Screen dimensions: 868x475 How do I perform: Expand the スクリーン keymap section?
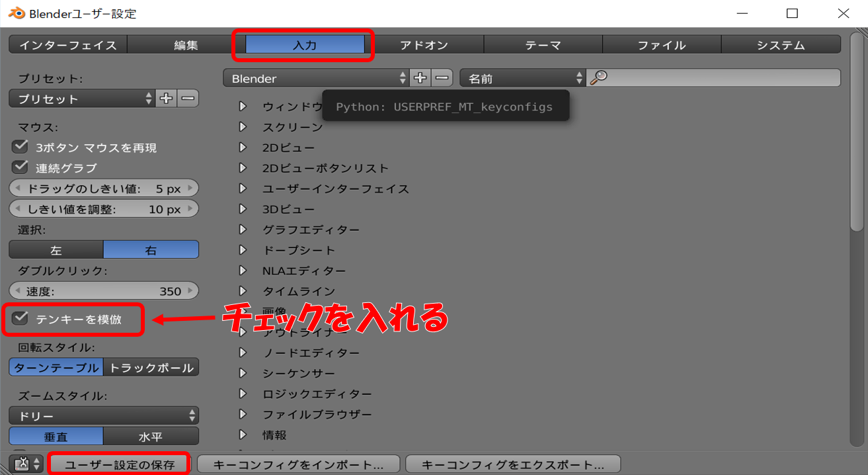[243, 126]
